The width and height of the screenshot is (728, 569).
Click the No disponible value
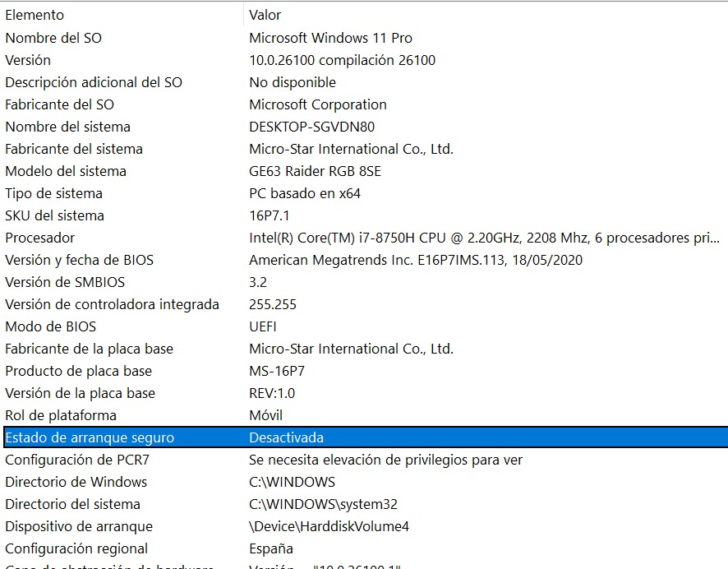pos(293,82)
